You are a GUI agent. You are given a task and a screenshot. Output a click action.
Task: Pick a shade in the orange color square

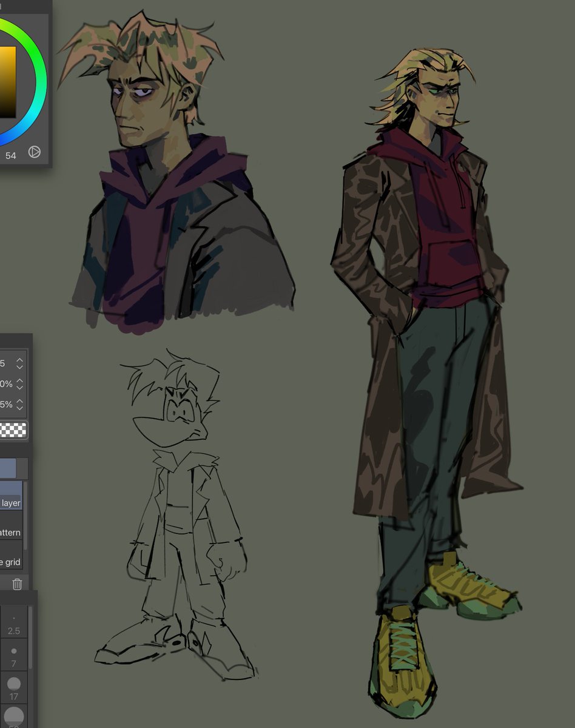click(7, 82)
